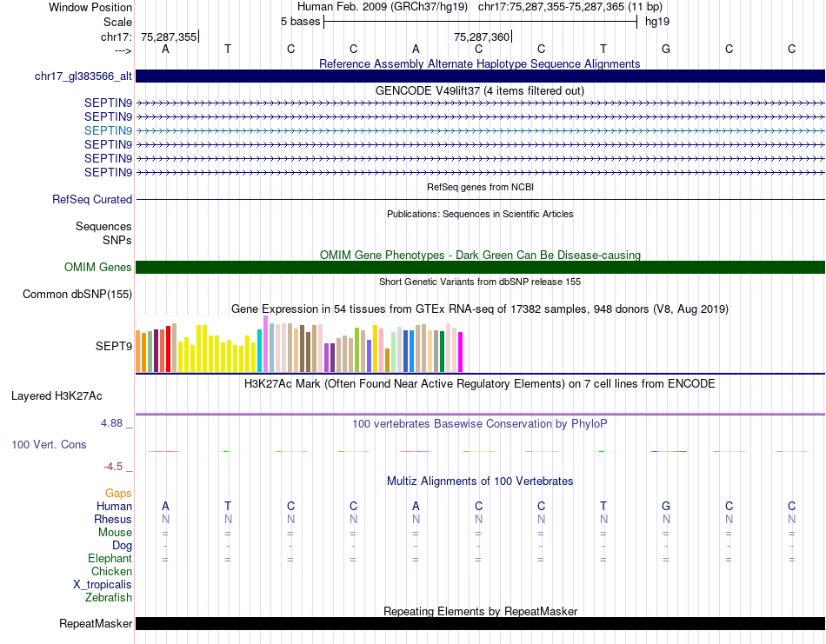Click the 'RefSeq genes from NCBI' title
The image size is (826, 644).
[x=480, y=187]
